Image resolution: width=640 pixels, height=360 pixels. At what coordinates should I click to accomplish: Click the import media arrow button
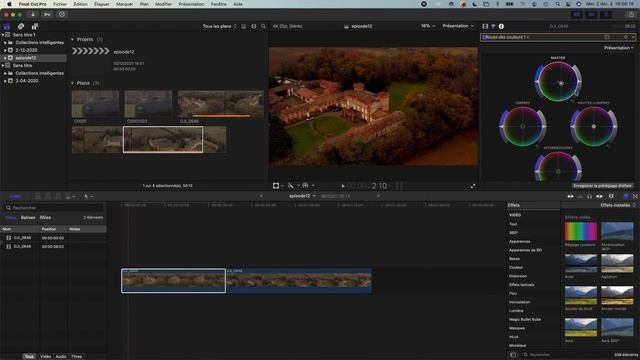(x=33, y=14)
